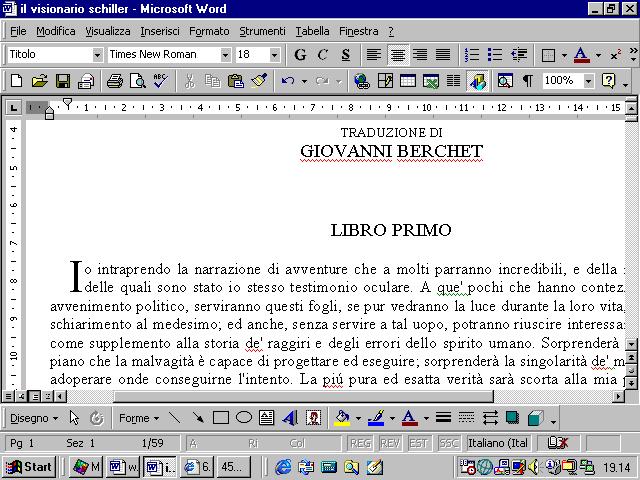This screenshot has height=480, width=640.
Task: Expand undo history dropdown arrow
Action: 304,81
